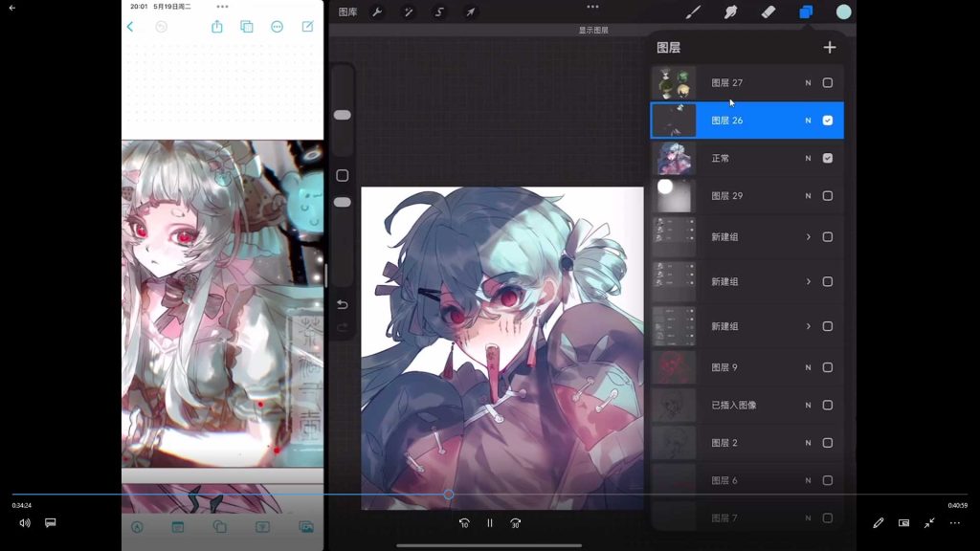Add a new layer with plus
Viewport: 980px width, 551px height.
pyautogui.click(x=830, y=48)
